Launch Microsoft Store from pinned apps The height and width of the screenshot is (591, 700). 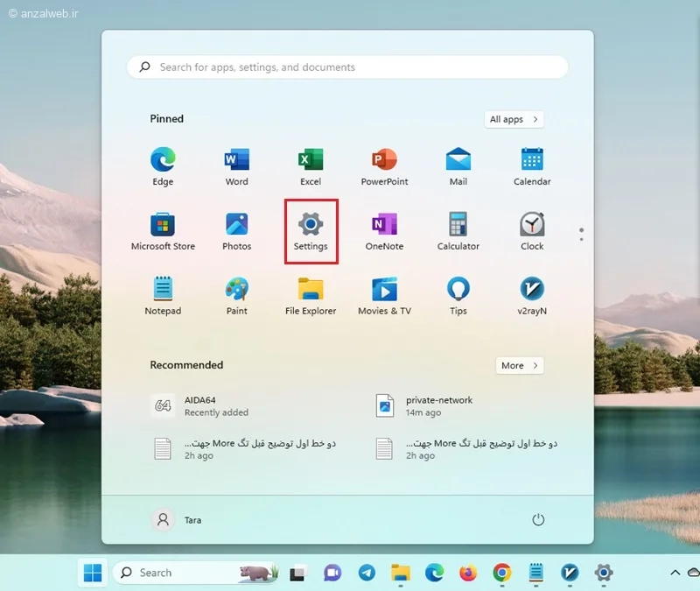(x=163, y=231)
